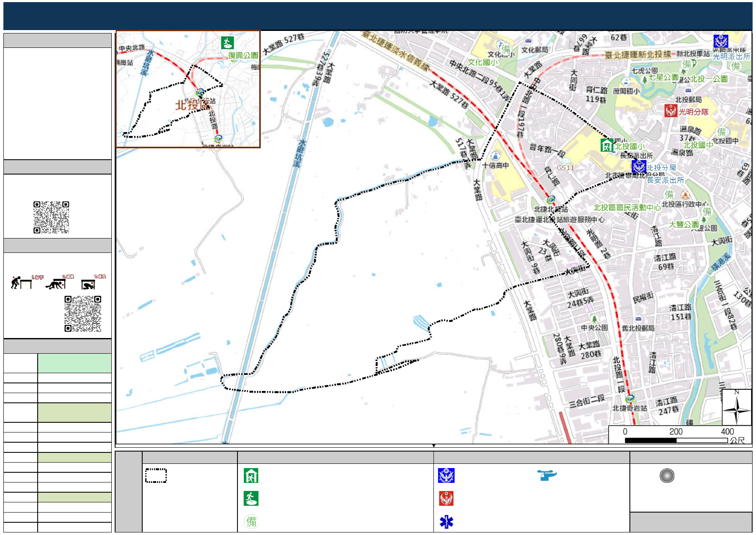Viewport: 756px width, 535px height.
Task: Click the 育仁路 119巷 label
Action: 596,95
